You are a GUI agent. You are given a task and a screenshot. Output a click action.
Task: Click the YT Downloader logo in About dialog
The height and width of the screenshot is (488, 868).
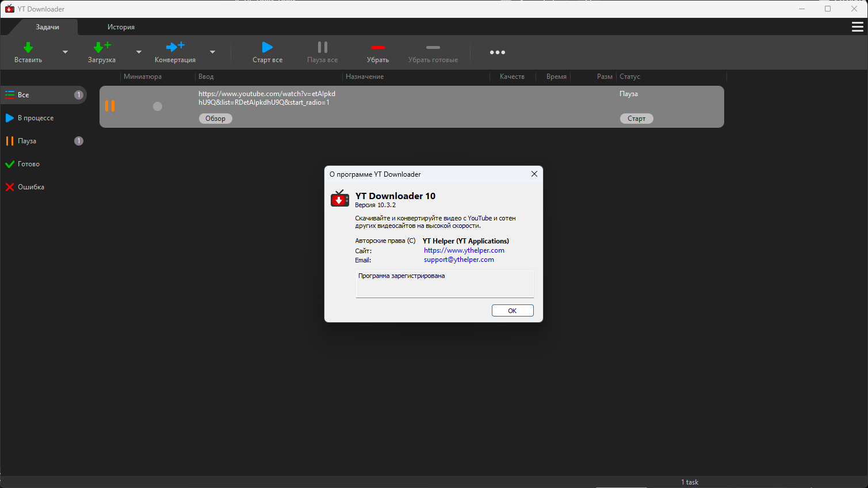339,199
